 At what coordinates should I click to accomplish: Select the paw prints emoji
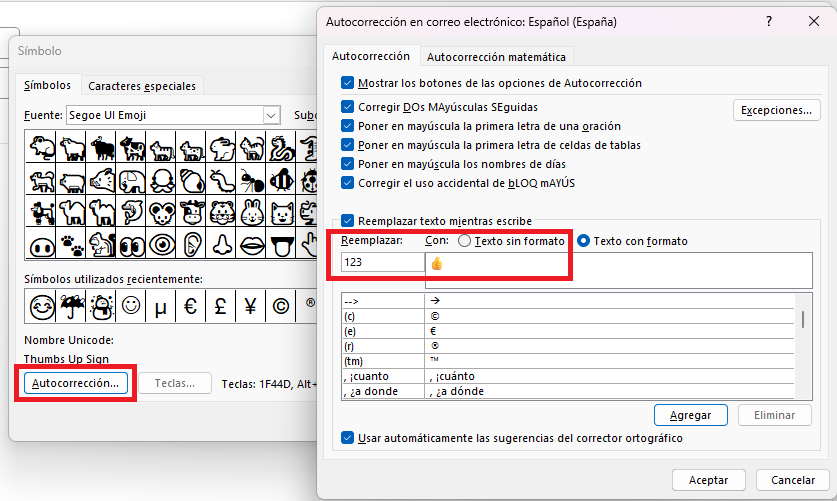click(72, 244)
